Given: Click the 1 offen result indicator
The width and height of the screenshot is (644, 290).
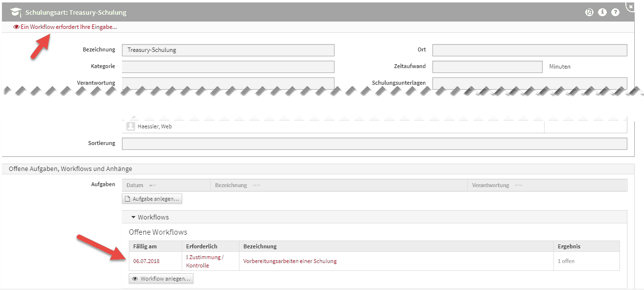Looking at the screenshot, I should click(565, 261).
